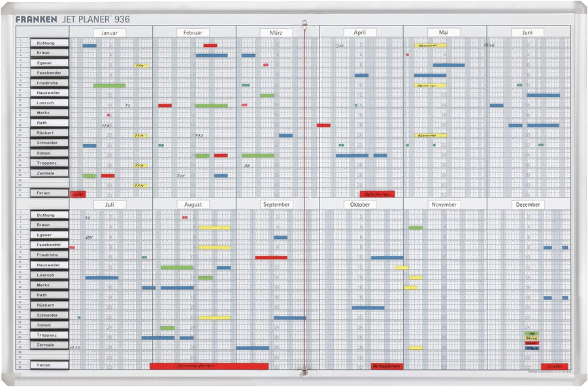Click the März month header
588x387 pixels.
pos(276,33)
